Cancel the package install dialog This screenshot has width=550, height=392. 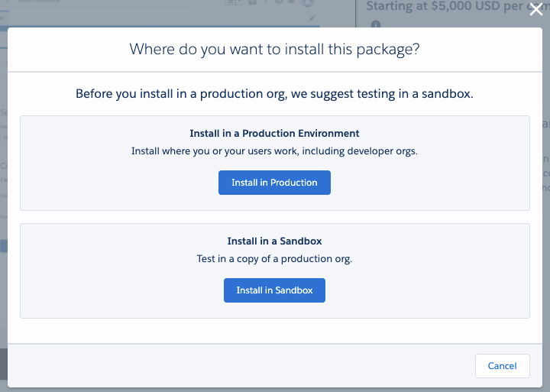click(x=503, y=366)
